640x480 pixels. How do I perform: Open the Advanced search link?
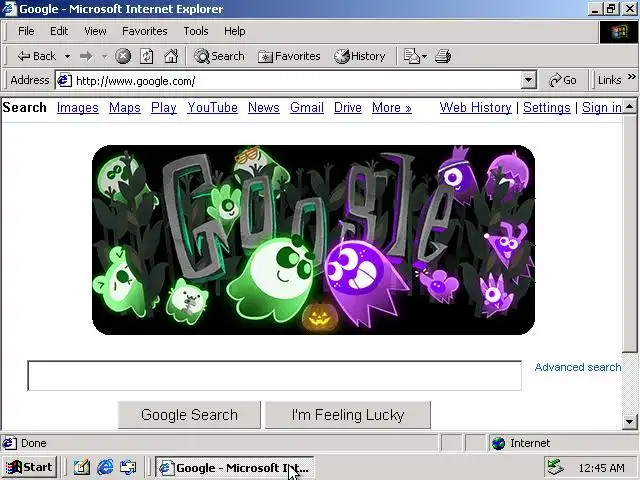pyautogui.click(x=578, y=367)
